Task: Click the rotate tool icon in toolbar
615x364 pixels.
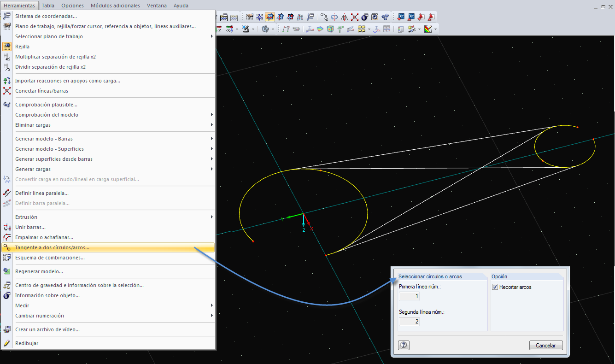Action: (x=334, y=17)
